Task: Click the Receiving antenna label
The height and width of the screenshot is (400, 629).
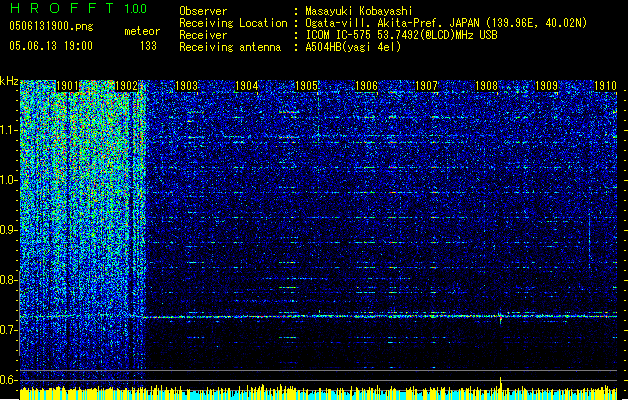Action: [x=230, y=47]
